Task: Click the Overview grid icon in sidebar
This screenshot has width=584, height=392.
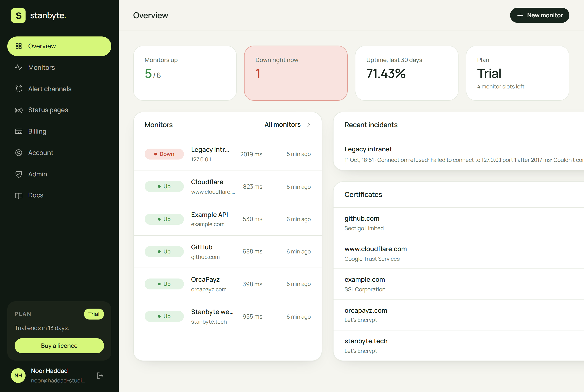Action: [19, 46]
